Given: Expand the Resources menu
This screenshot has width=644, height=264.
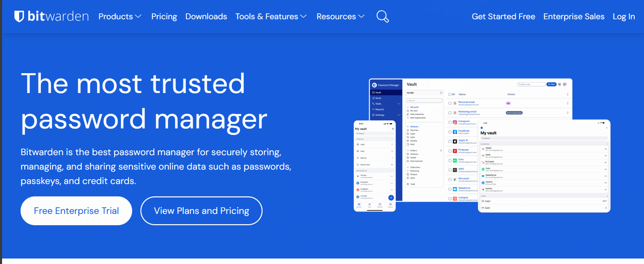Looking at the screenshot, I should [x=341, y=17].
